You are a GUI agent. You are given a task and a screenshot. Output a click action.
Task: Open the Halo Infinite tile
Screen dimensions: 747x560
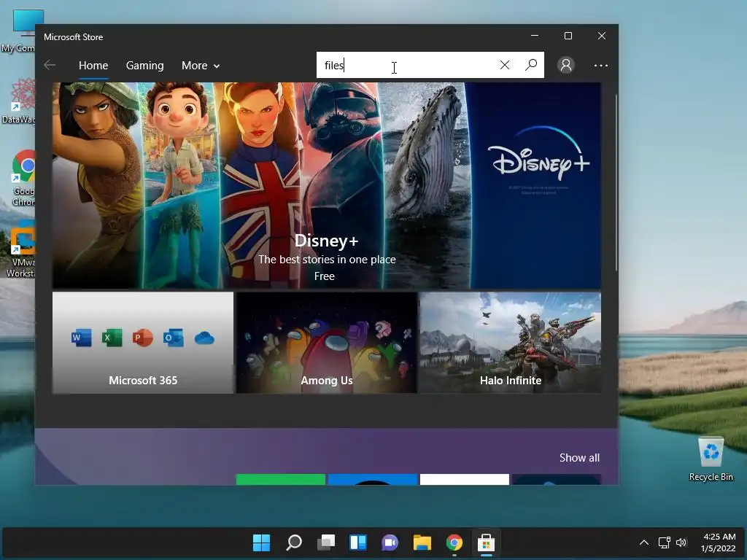click(x=510, y=343)
